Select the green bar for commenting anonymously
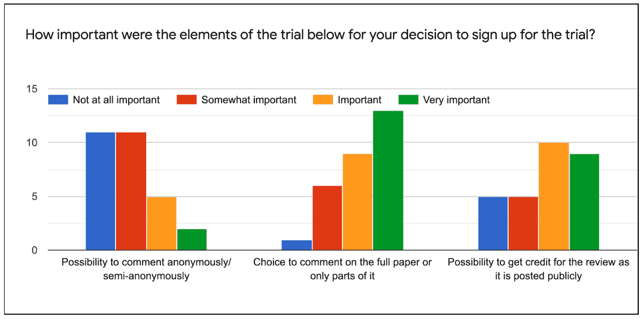The width and height of the screenshot is (644, 319). tap(192, 240)
